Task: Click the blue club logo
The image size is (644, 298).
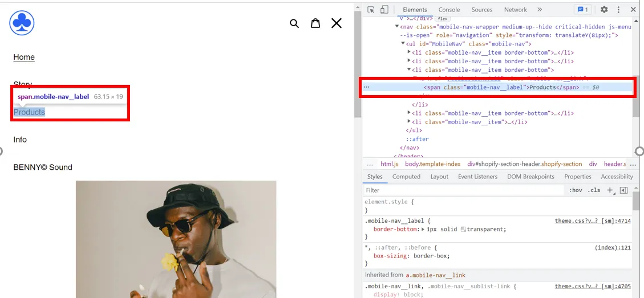Action: pyautogui.click(x=22, y=23)
